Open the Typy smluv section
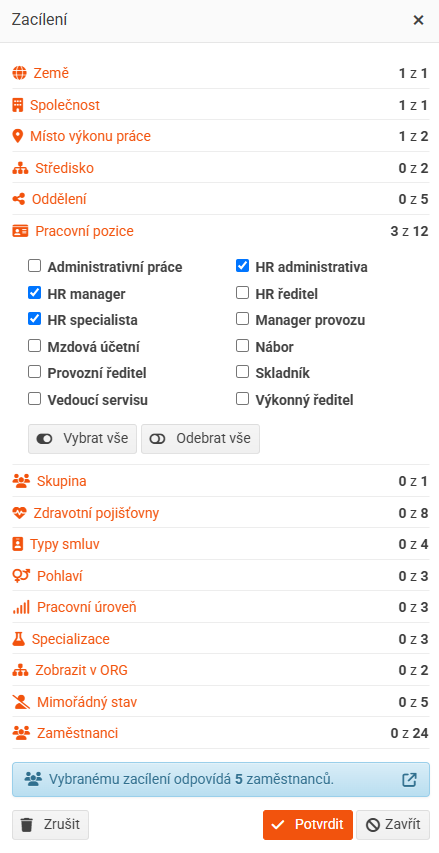 220,545
